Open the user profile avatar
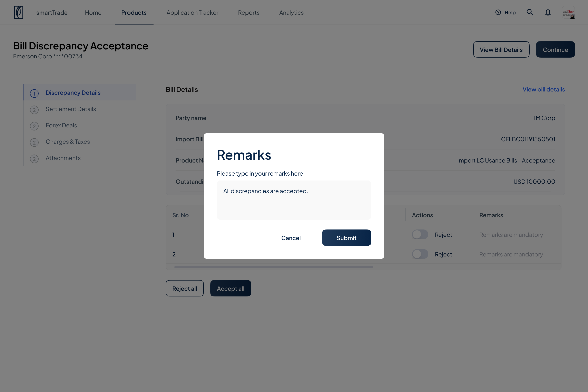The height and width of the screenshot is (392, 588). click(568, 12)
